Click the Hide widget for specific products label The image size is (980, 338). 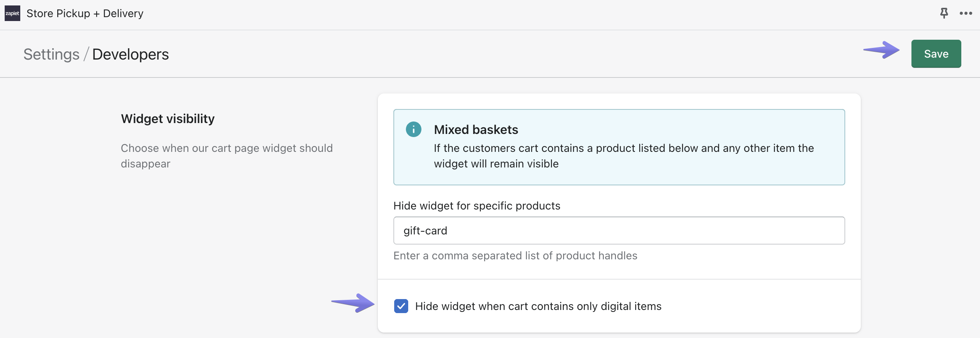pyautogui.click(x=476, y=206)
